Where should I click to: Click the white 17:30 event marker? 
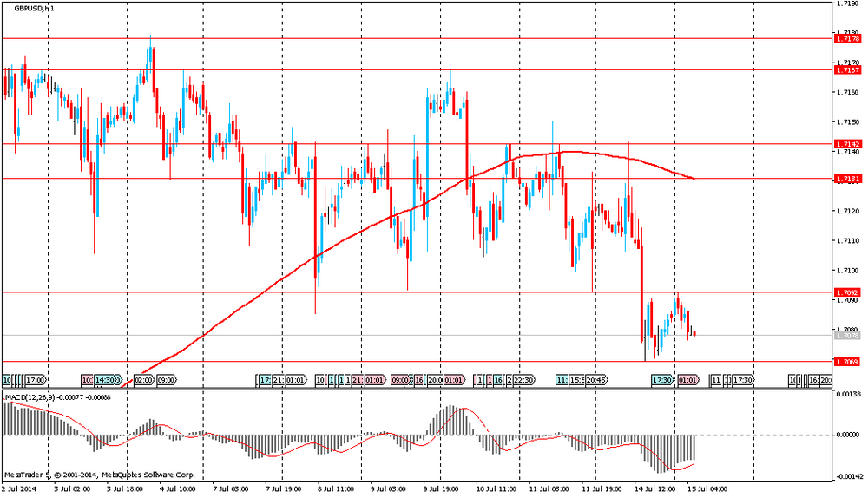(743, 380)
